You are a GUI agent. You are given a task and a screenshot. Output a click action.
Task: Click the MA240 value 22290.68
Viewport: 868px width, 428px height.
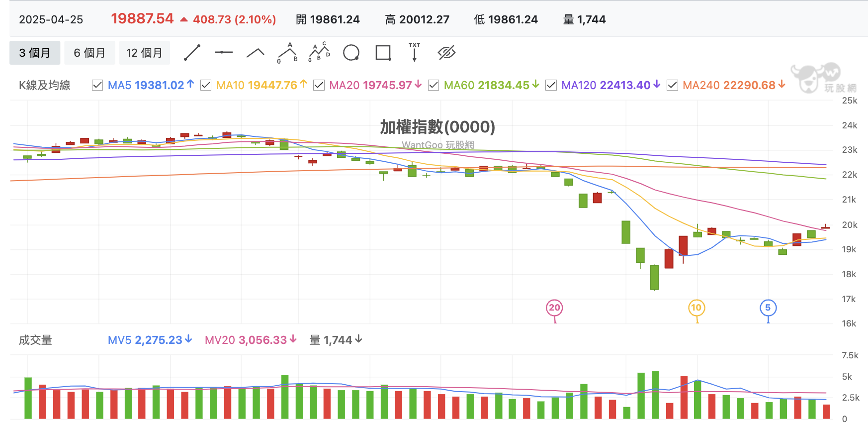pos(749,85)
